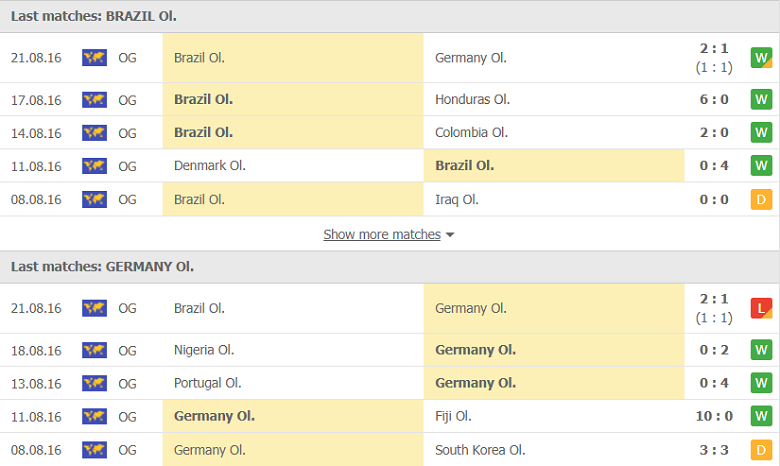
Task: Click Honduras Ol. team name
Action: (x=472, y=99)
